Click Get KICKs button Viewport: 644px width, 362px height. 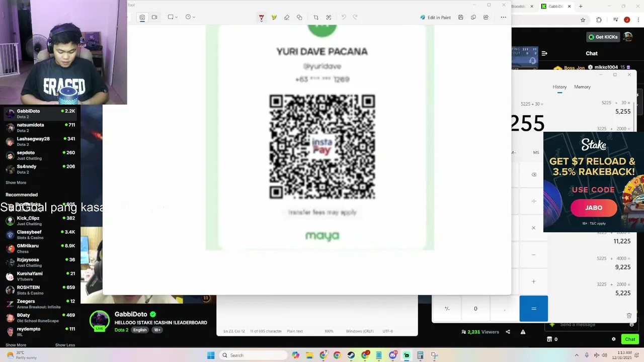pyautogui.click(x=603, y=37)
